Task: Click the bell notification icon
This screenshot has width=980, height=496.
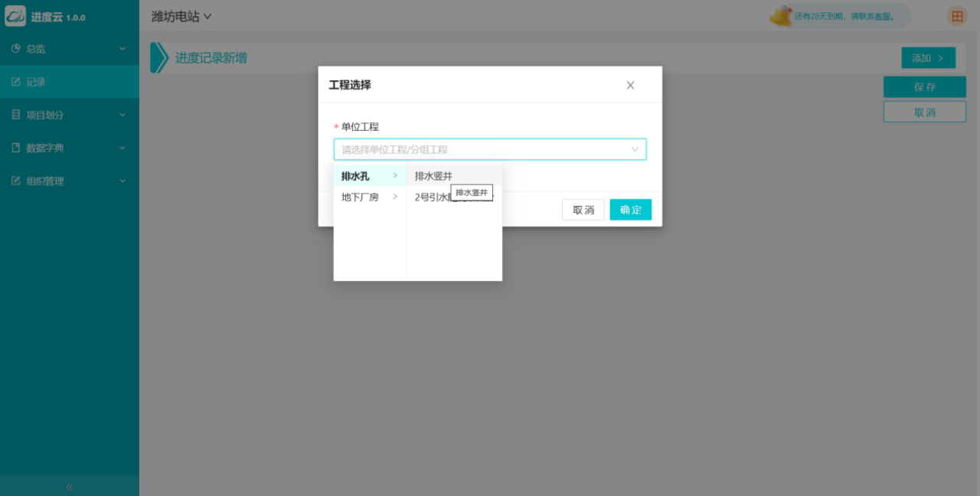Action: pos(781,16)
